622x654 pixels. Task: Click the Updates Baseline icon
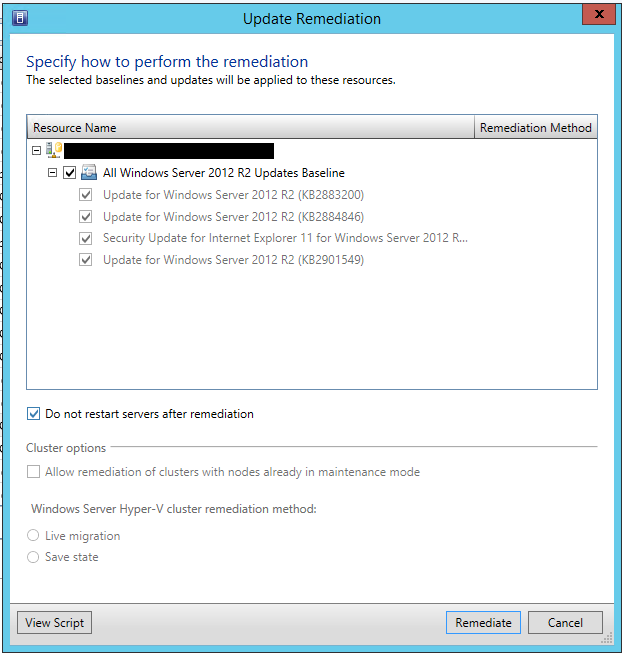pos(89,172)
